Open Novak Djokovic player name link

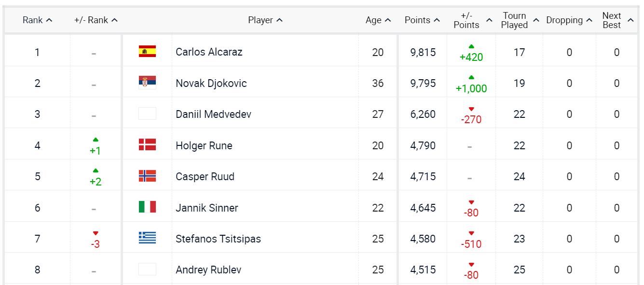211,83
